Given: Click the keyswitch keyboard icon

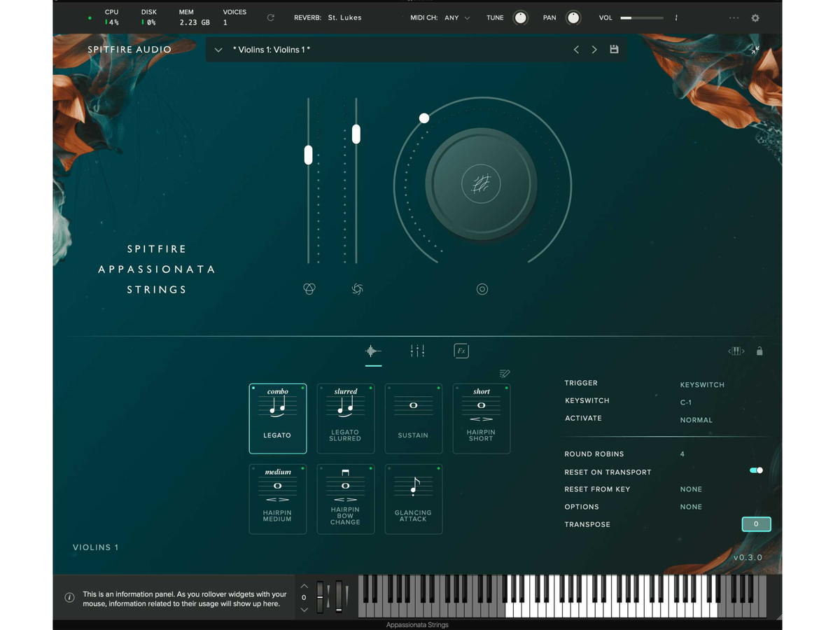Looking at the screenshot, I should (736, 351).
